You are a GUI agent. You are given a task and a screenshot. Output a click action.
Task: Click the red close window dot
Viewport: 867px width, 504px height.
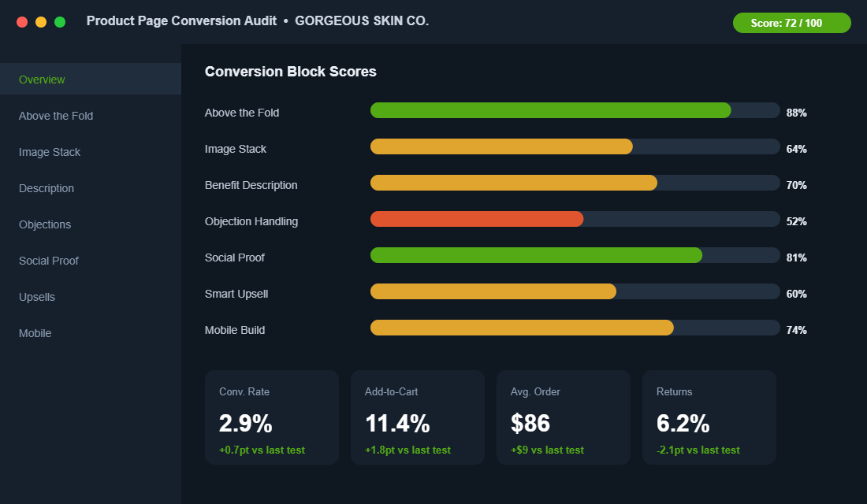click(22, 22)
